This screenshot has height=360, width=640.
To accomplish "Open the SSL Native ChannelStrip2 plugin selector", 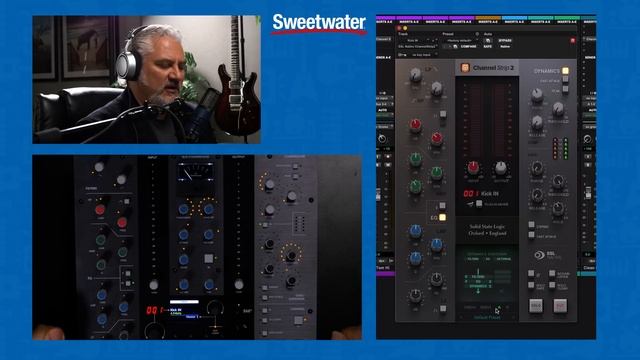I will (x=418, y=47).
